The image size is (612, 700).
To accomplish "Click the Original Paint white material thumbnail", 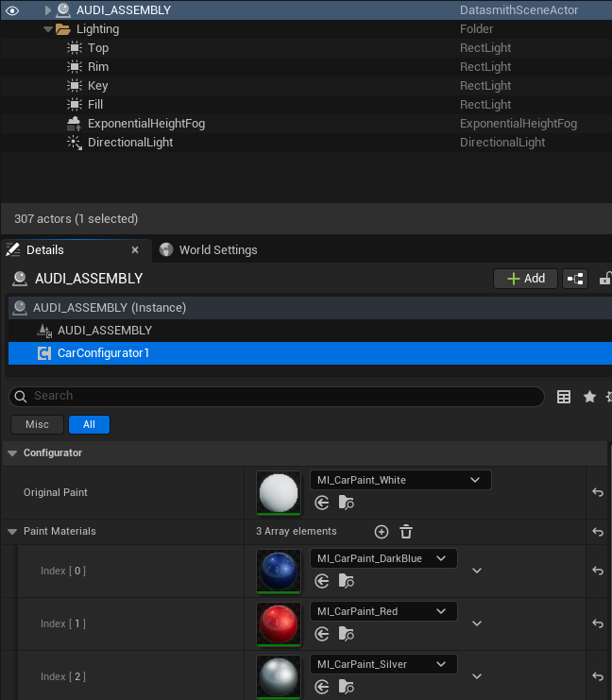I will (x=279, y=493).
